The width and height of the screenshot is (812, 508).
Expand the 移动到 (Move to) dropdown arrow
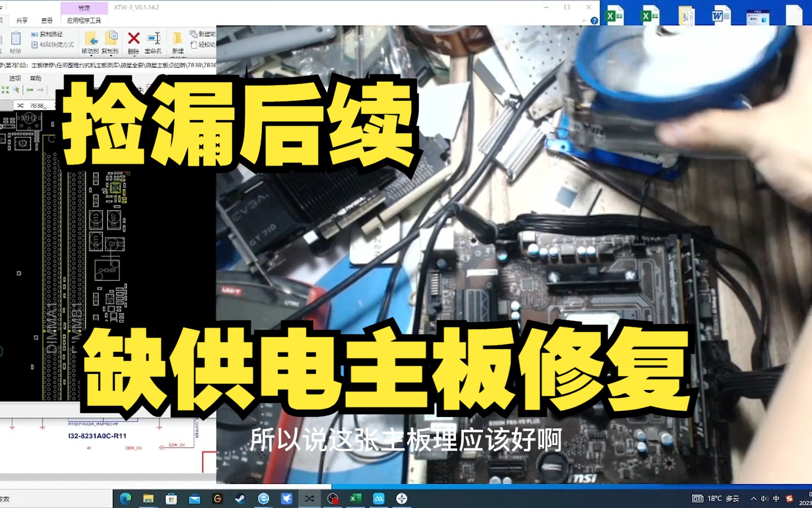[x=91, y=55]
